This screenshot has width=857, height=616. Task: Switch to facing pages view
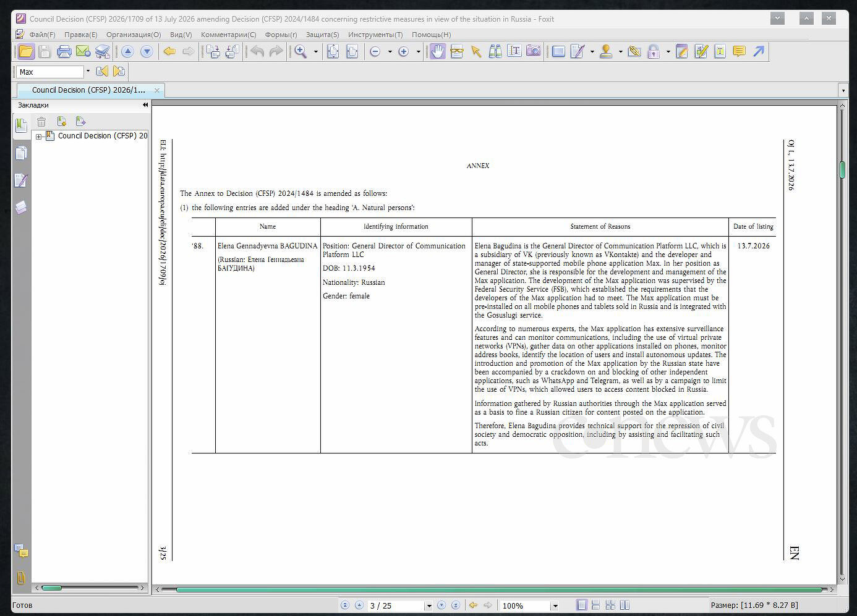coord(625,605)
